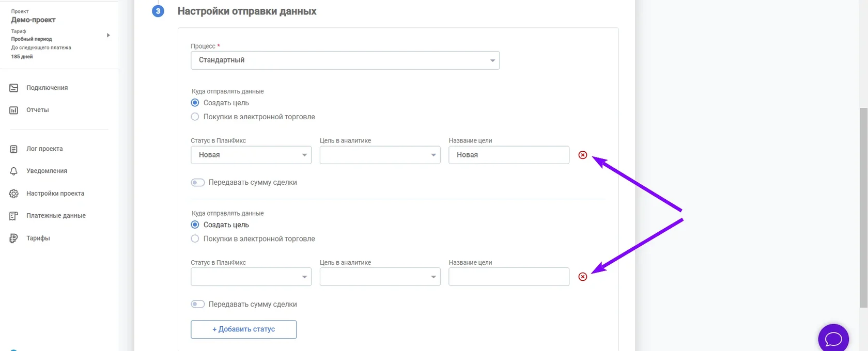Click the Лог проекта document icon
Image resolution: width=868 pixels, height=351 pixels.
(x=14, y=149)
